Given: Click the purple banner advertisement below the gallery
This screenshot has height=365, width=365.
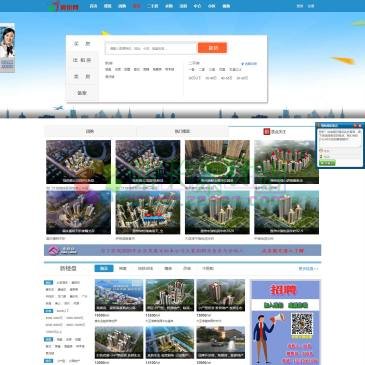Looking at the screenshot, I should (x=183, y=250).
